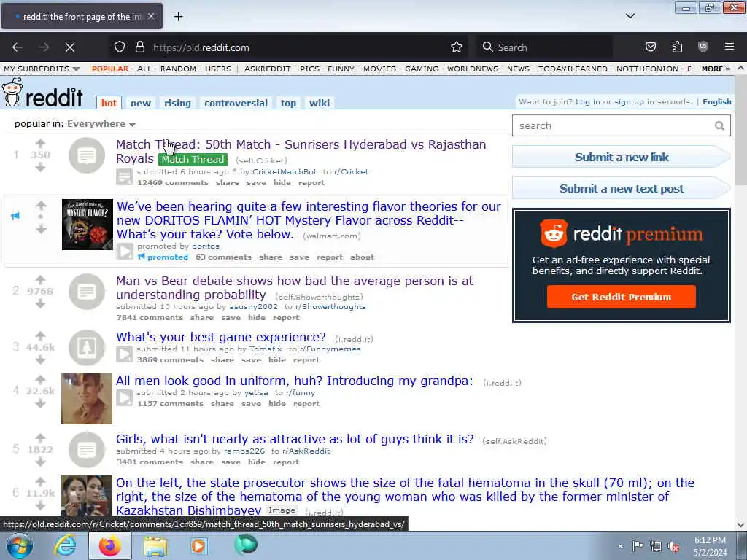Launch Internet Explorer from the taskbar
747x560 pixels.
[x=65, y=546]
